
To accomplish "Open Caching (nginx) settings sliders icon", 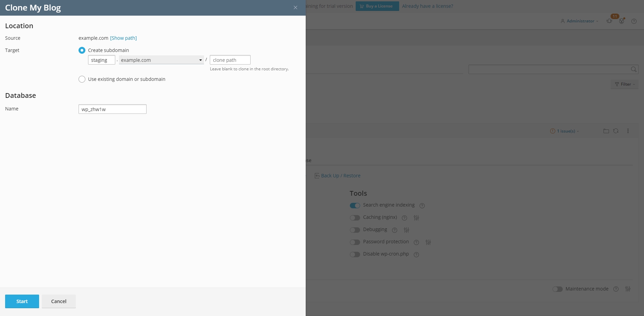I will coord(416,218).
